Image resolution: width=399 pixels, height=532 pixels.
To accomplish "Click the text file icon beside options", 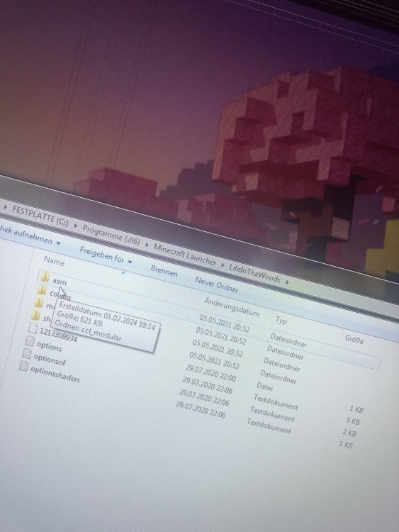I will 30,341.
